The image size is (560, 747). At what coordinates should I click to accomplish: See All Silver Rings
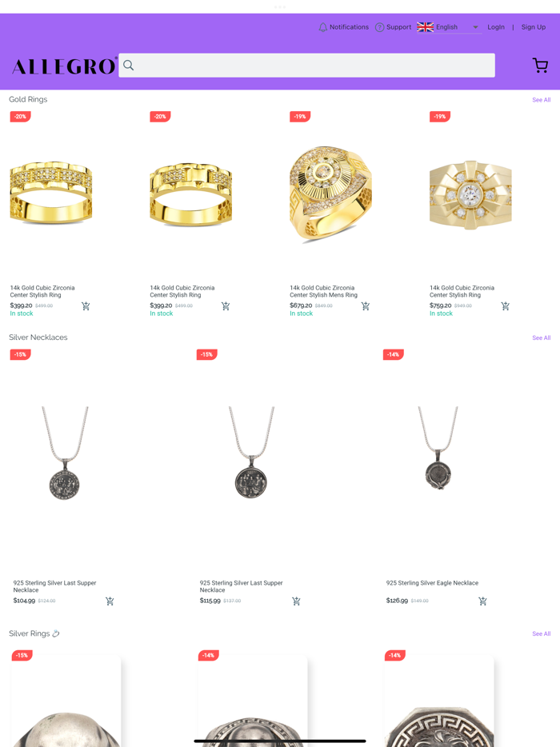[541, 633]
